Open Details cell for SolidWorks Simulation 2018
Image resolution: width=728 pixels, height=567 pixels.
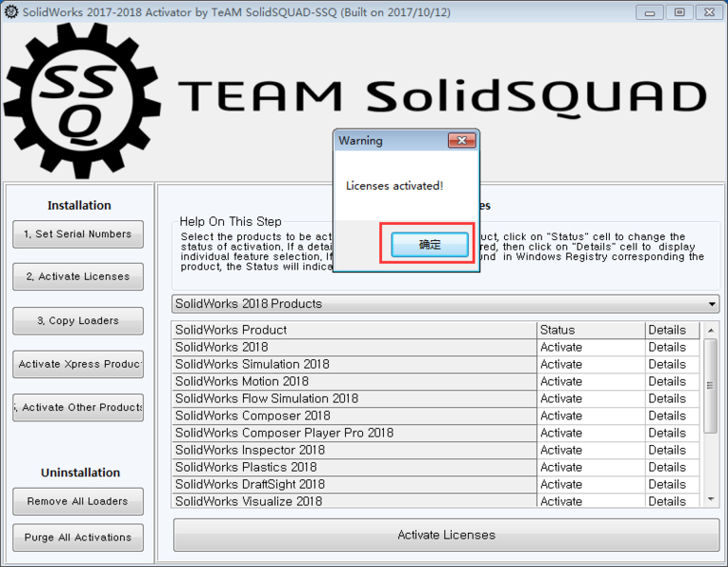(672, 364)
